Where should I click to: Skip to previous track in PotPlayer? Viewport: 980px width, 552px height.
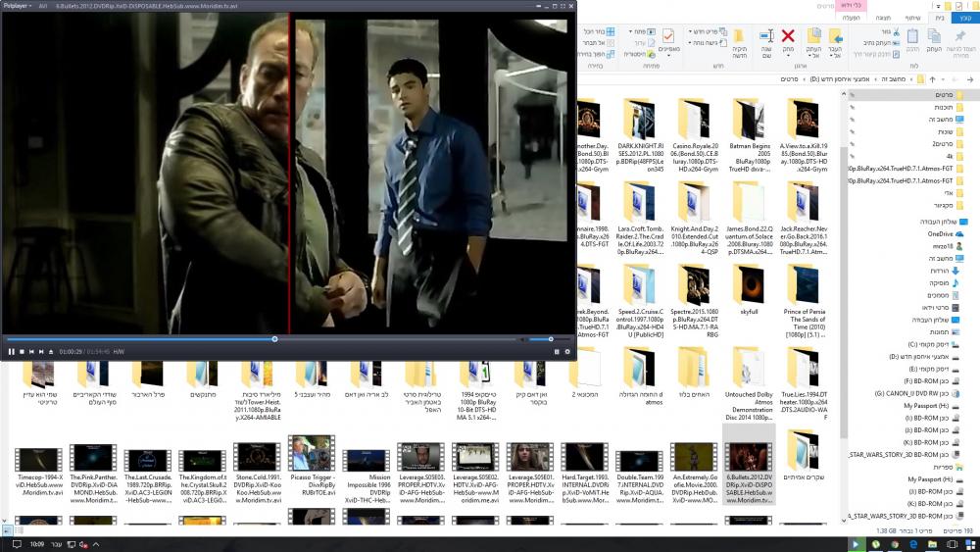(x=31, y=351)
